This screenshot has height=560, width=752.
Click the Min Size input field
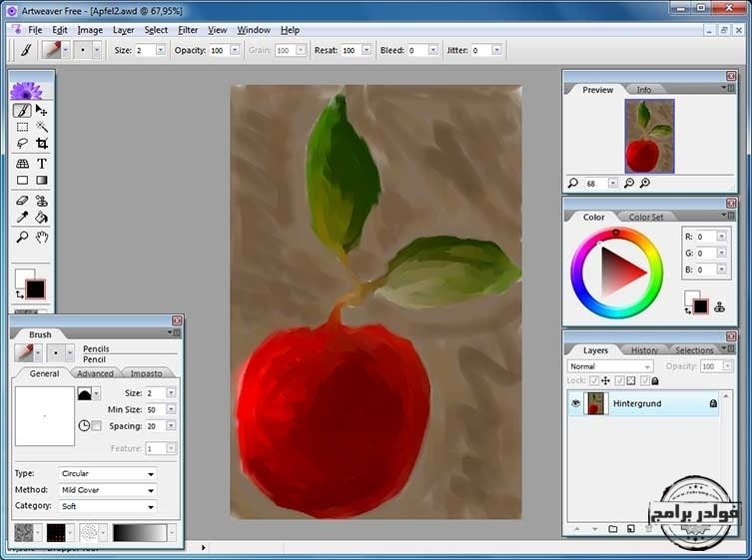pos(156,409)
